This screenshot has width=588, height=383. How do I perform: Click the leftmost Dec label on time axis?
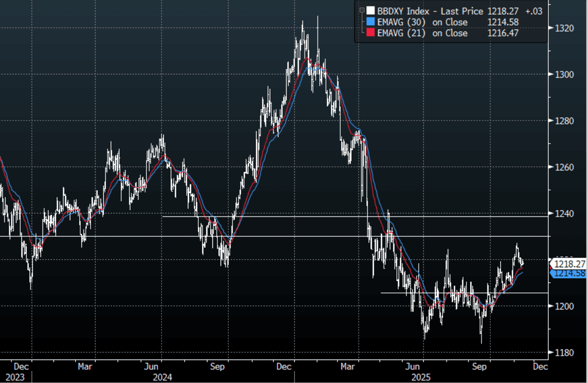coord(21,367)
